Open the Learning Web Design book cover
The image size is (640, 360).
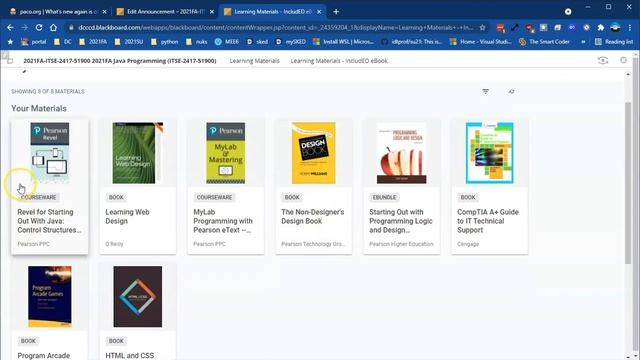click(x=138, y=153)
